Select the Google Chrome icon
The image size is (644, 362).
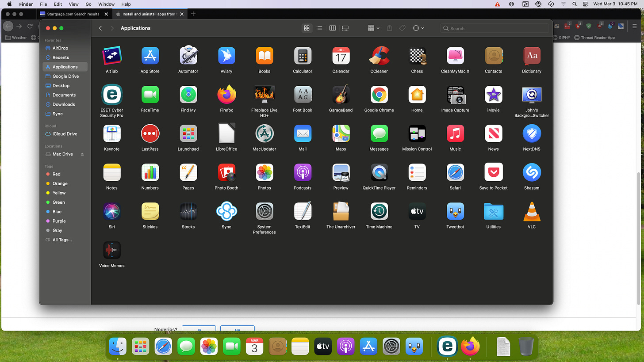[x=379, y=95]
